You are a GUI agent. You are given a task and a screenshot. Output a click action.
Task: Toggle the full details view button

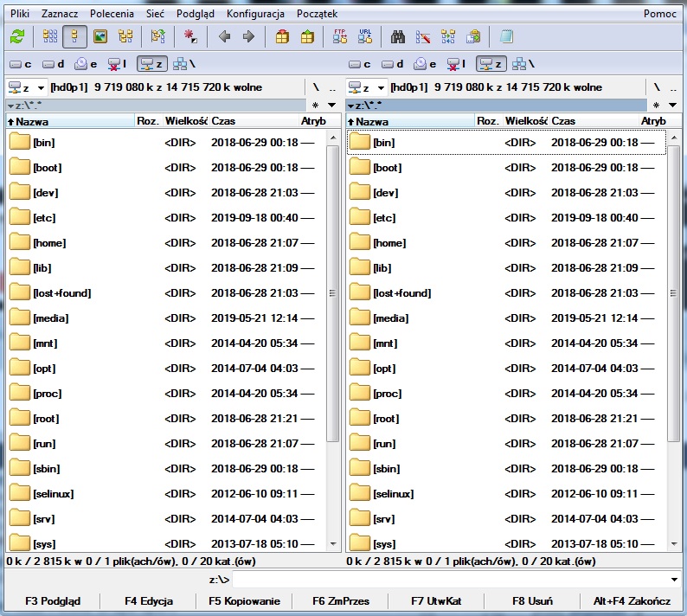(74, 36)
